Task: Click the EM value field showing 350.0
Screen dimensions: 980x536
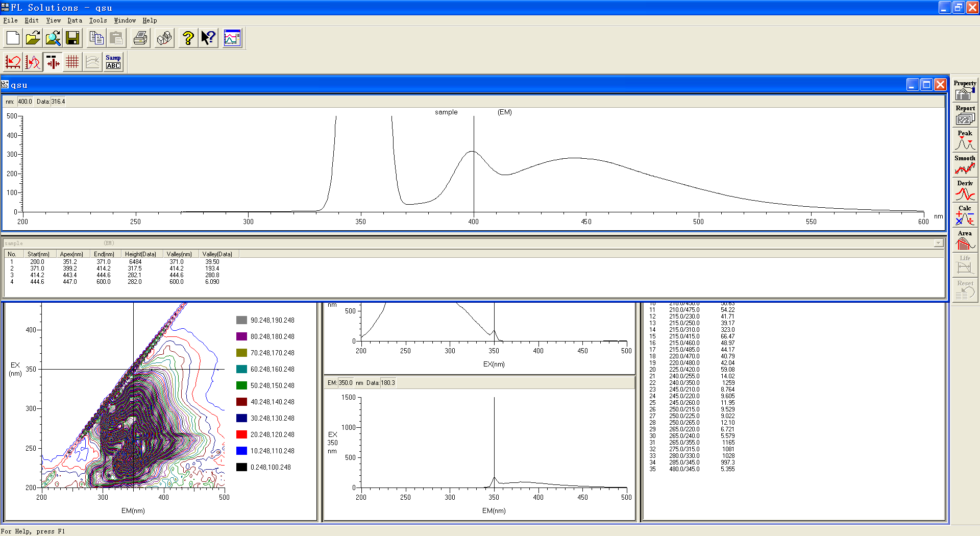Action: click(x=346, y=383)
